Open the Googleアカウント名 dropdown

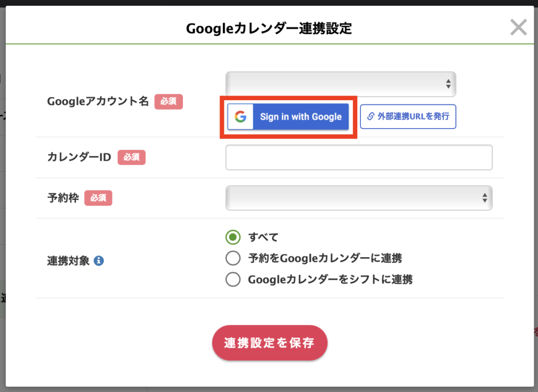(340, 84)
